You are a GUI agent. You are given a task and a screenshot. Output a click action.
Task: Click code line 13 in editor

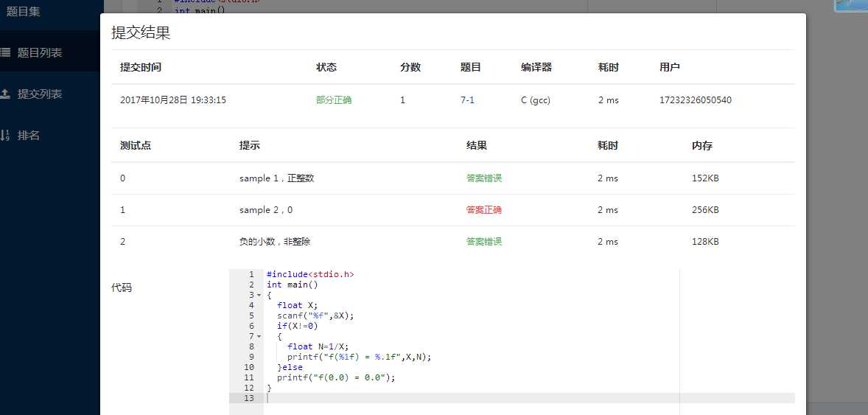coord(529,398)
